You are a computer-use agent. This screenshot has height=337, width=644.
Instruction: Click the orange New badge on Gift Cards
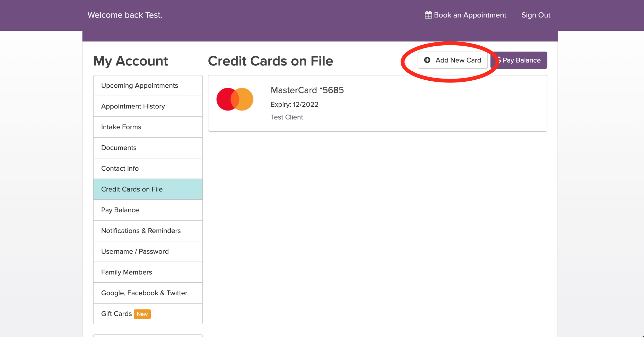142,314
